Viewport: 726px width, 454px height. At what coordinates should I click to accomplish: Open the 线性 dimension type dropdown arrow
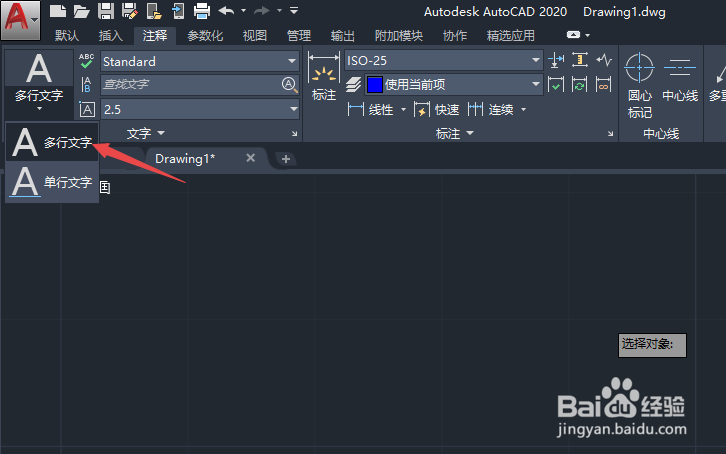pos(403,110)
